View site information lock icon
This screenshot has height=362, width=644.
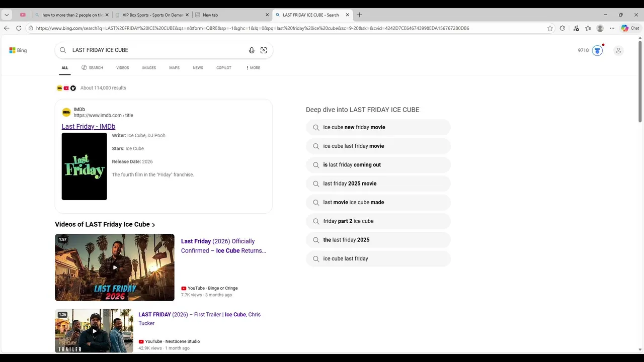(x=31, y=28)
